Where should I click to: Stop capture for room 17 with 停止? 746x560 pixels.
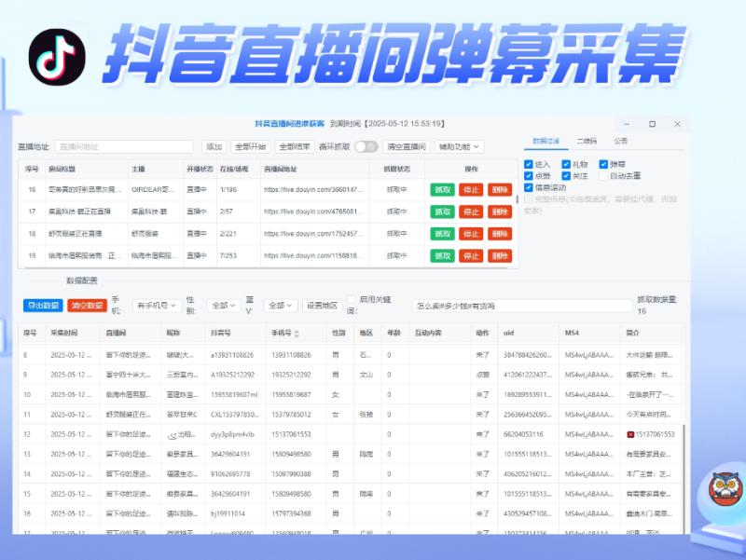coord(471,212)
